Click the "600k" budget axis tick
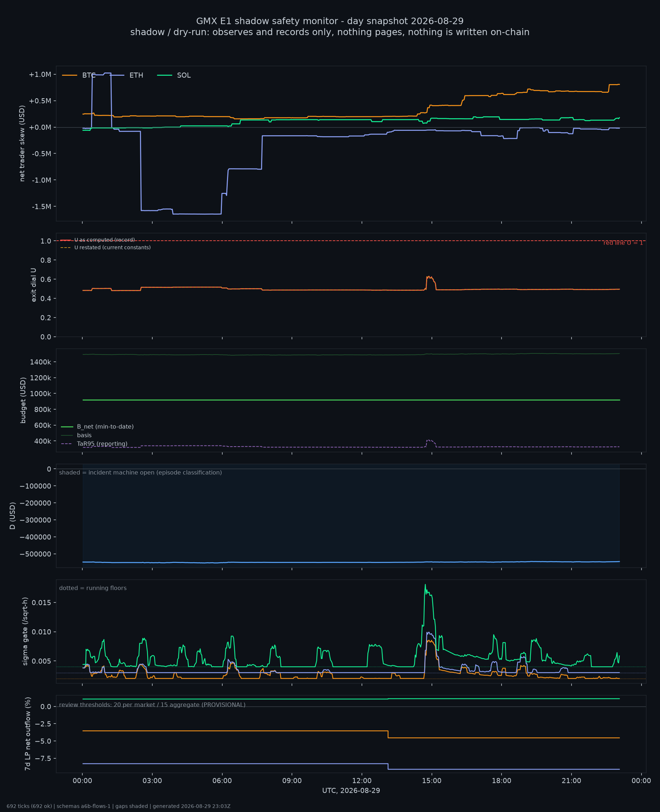The image size is (660, 812). coord(42,426)
